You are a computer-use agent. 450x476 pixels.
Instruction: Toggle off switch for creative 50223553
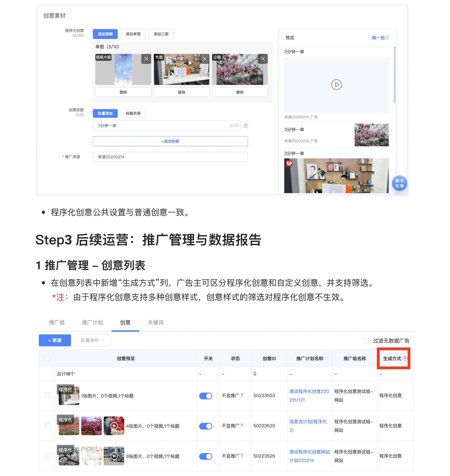(x=206, y=396)
